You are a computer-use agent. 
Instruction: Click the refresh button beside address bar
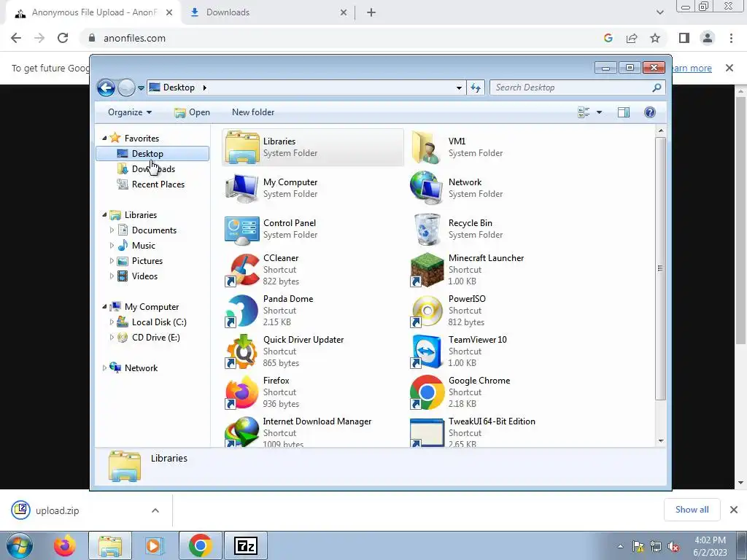pos(476,87)
